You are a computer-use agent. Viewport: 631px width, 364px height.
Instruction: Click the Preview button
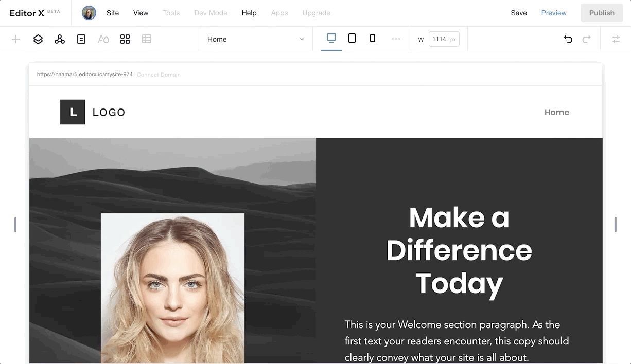(x=554, y=13)
